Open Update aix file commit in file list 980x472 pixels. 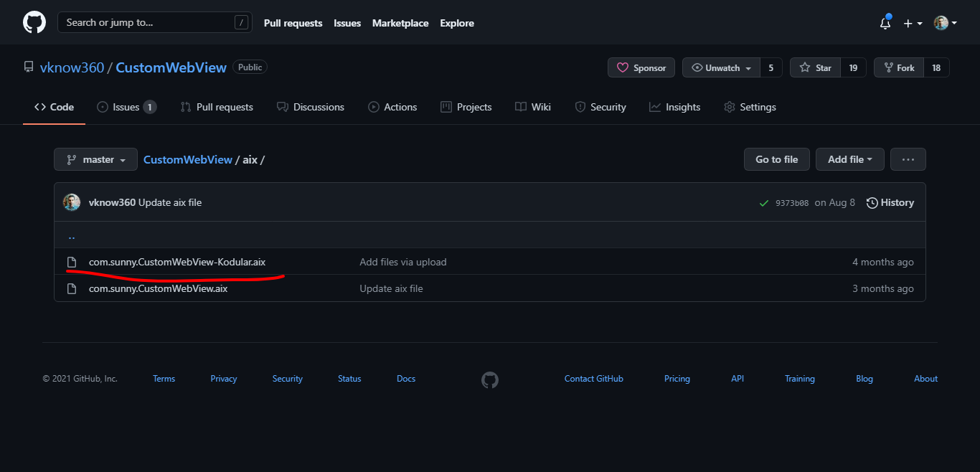point(391,288)
